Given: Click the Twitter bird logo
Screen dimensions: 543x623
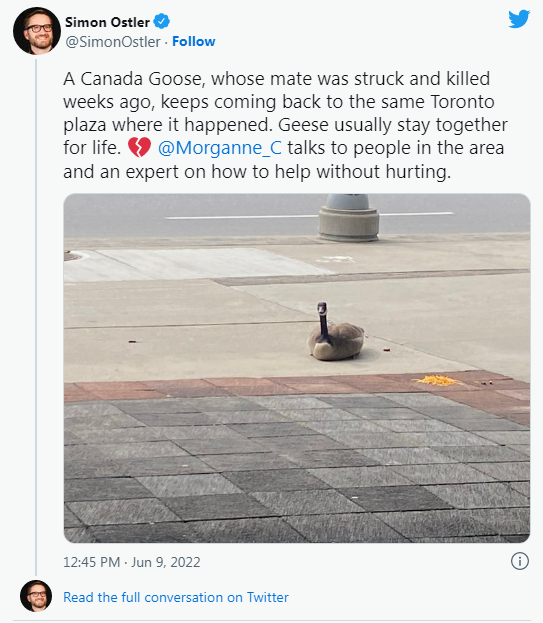Looking at the screenshot, I should tap(519, 19).
